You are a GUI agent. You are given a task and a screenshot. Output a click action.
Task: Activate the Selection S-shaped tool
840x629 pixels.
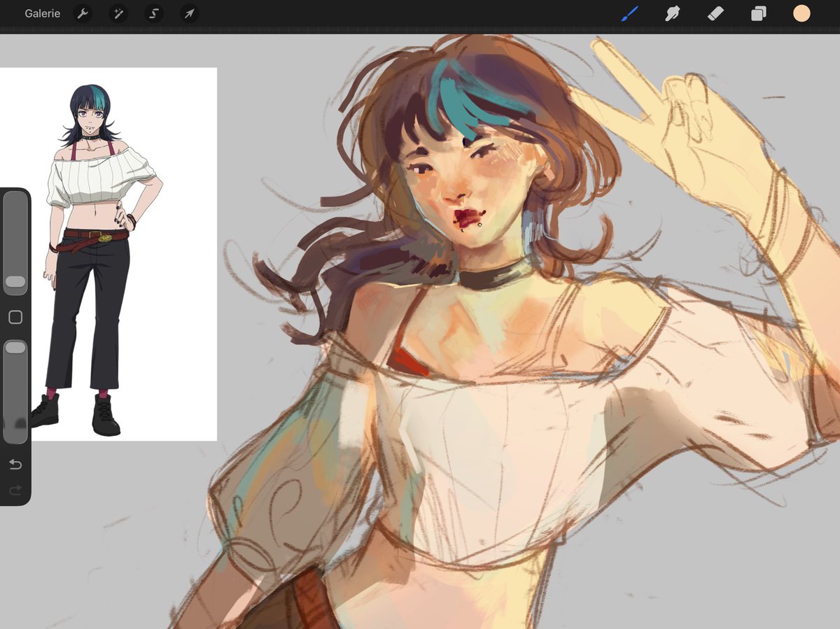coord(153,13)
